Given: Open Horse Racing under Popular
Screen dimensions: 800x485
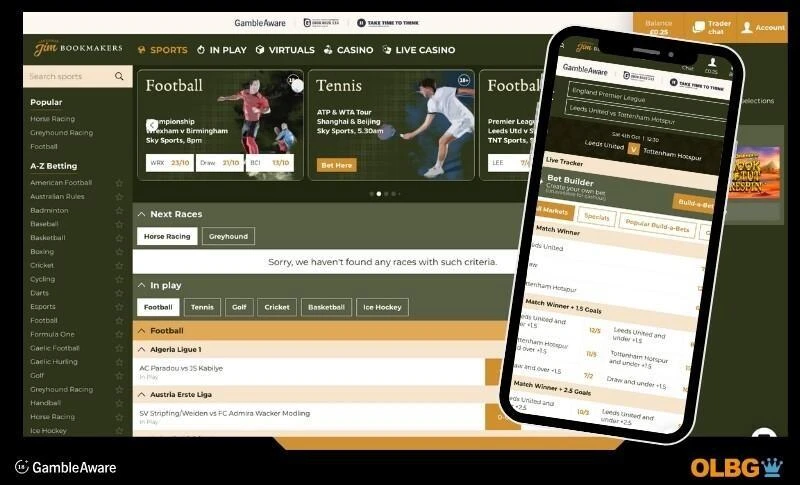Looking at the screenshot, I should pyautogui.click(x=52, y=119).
